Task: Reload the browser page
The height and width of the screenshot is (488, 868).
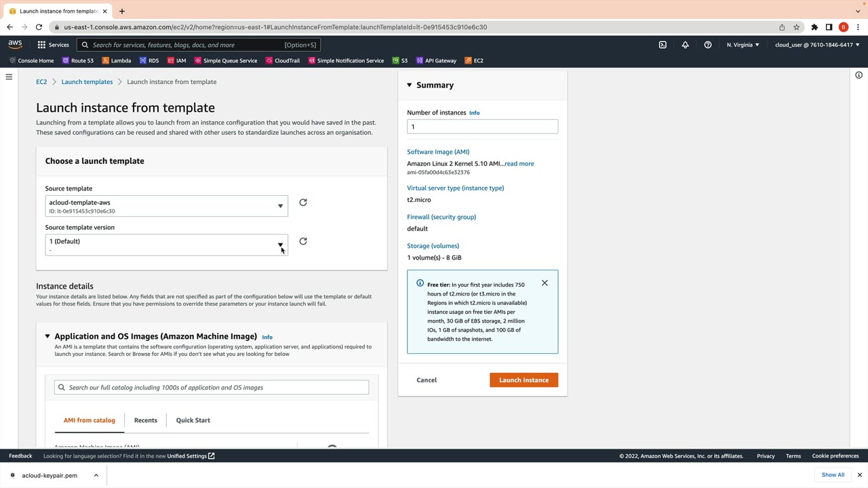Action: (39, 27)
